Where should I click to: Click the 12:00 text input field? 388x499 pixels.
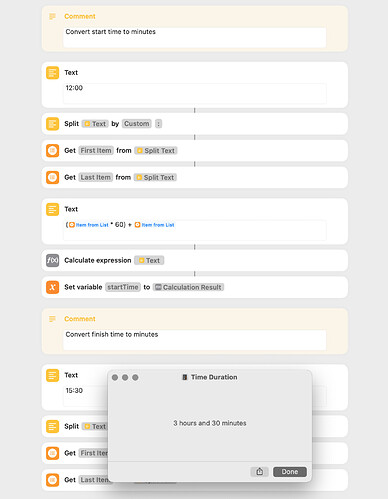click(195, 94)
